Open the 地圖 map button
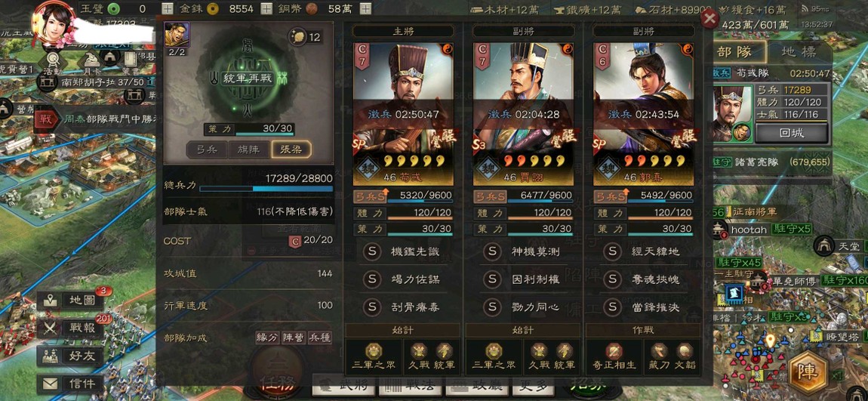868x401 pixels. (71, 301)
